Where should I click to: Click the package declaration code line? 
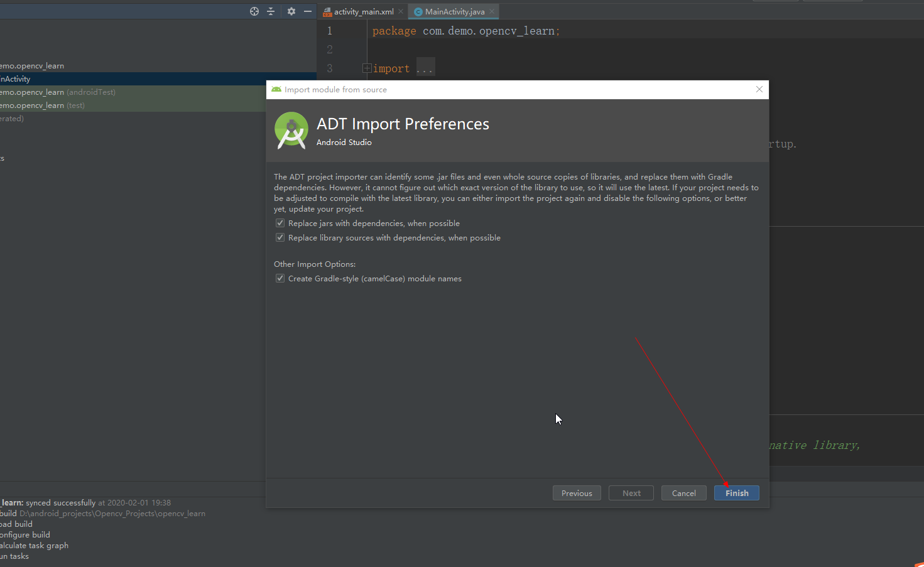tap(466, 31)
